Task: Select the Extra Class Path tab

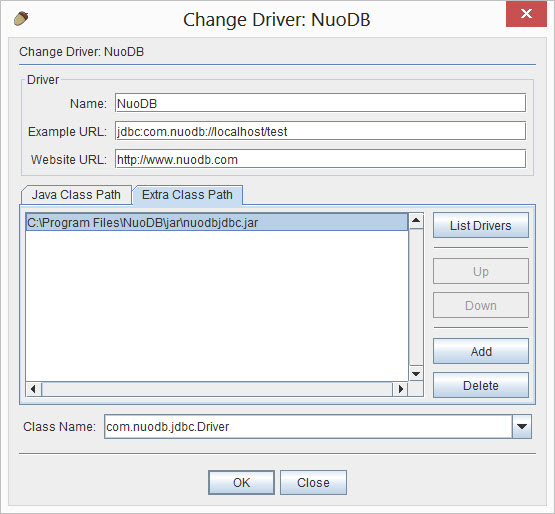Action: 187,195
